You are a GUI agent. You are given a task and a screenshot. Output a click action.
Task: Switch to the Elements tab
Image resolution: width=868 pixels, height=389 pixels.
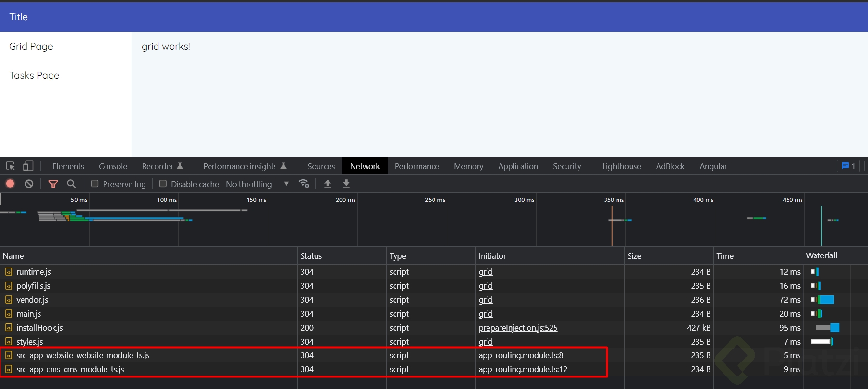(68, 166)
